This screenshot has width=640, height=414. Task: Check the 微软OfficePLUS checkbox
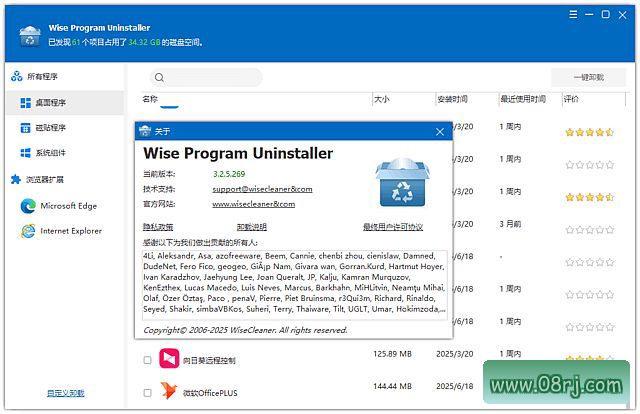click(147, 392)
